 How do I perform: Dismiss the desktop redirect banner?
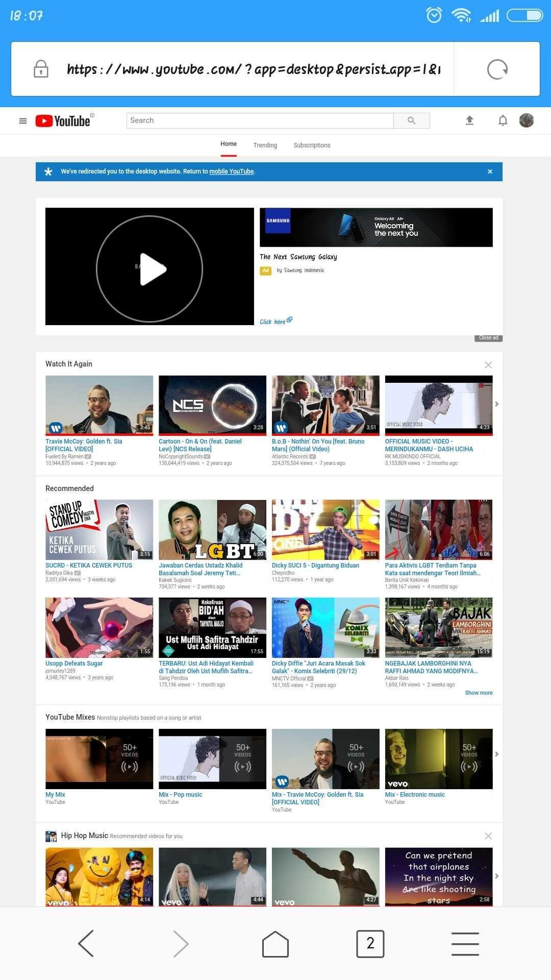pyautogui.click(x=490, y=171)
